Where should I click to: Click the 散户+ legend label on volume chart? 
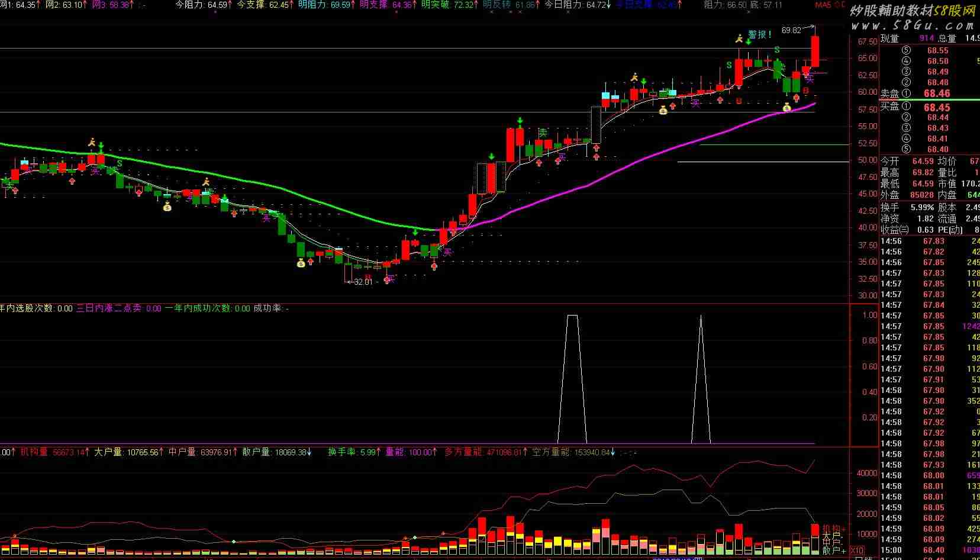834,550
